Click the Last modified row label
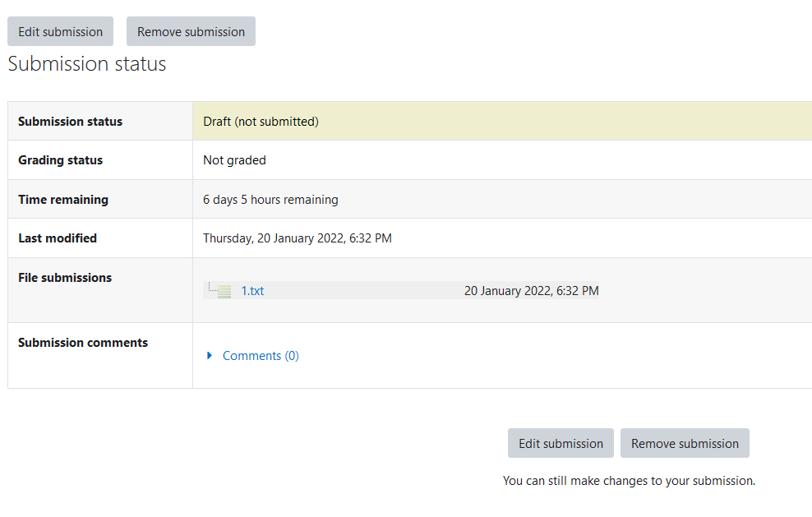Screen dimensions: 812x517 58,238
